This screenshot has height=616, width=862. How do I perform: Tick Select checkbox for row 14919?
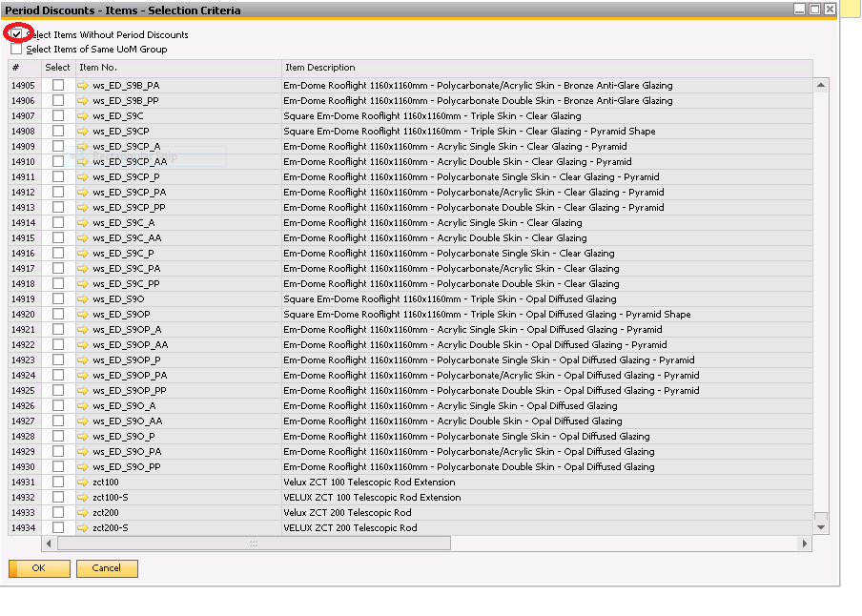coord(58,299)
